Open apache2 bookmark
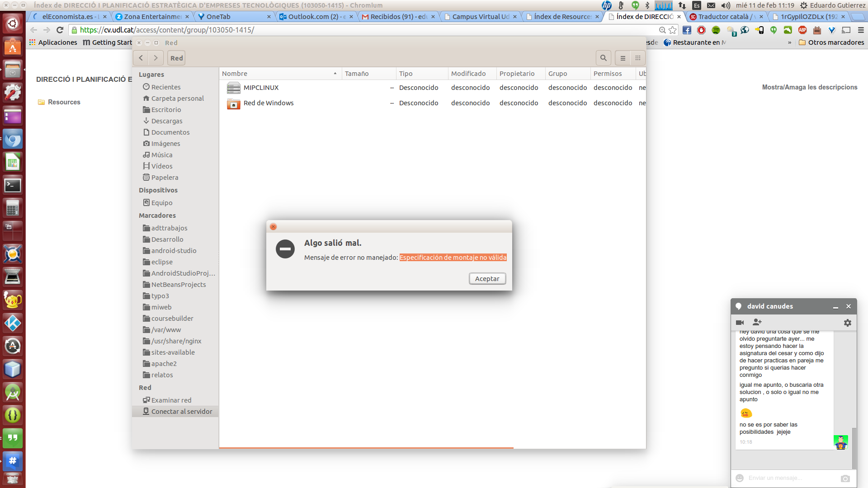The image size is (868, 488). point(164,364)
